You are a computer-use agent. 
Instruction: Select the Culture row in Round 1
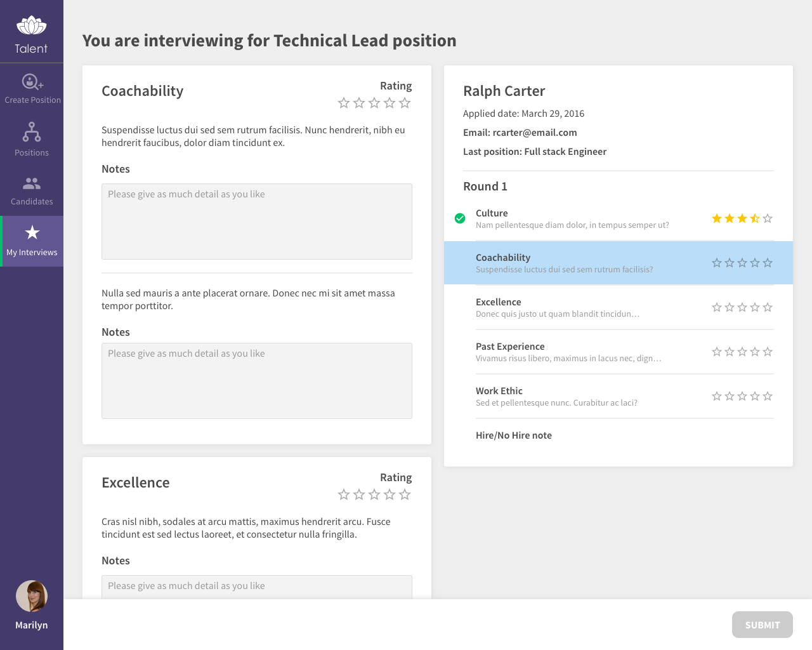[619, 218]
